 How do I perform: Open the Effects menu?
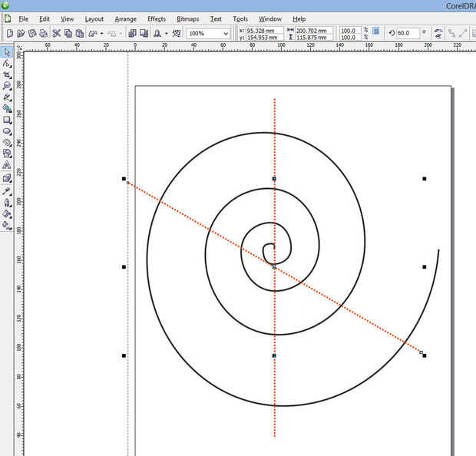click(156, 18)
